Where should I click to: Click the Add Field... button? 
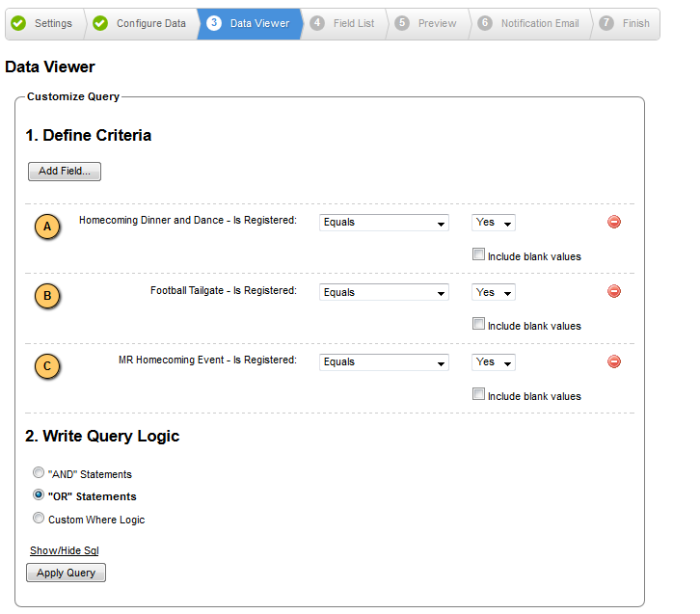point(65,172)
